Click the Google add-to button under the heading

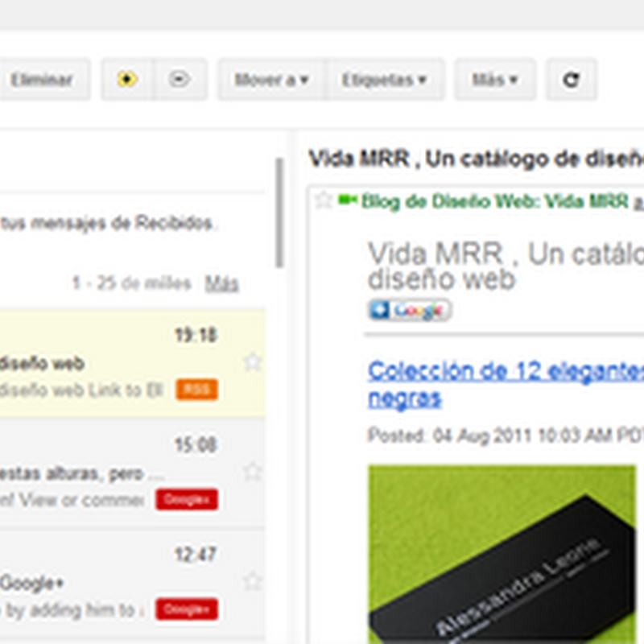tap(410, 311)
